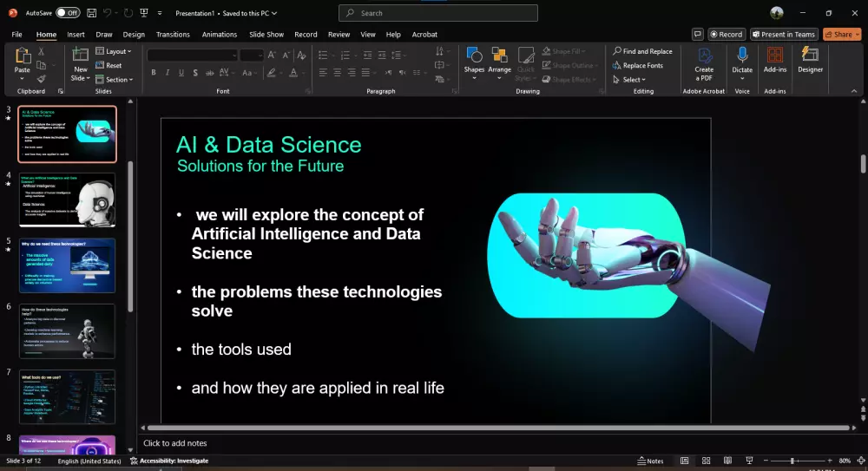Toggle Italic formatting

pos(168,73)
